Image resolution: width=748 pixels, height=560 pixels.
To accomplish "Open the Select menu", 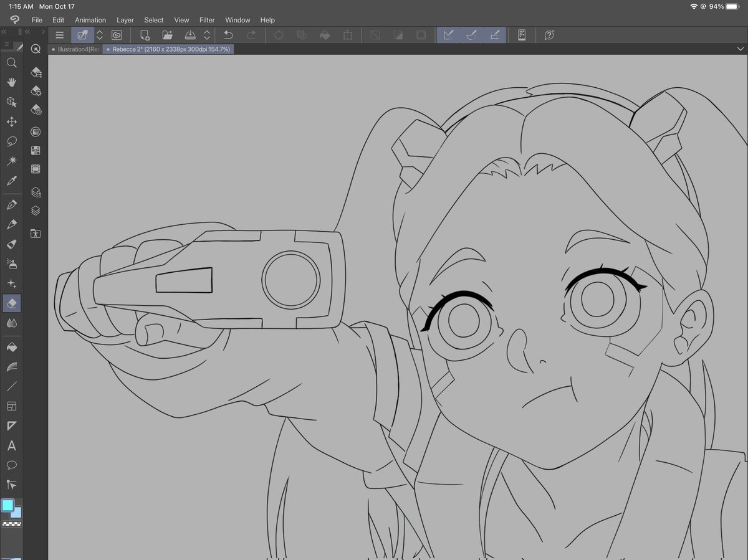I will [x=154, y=20].
